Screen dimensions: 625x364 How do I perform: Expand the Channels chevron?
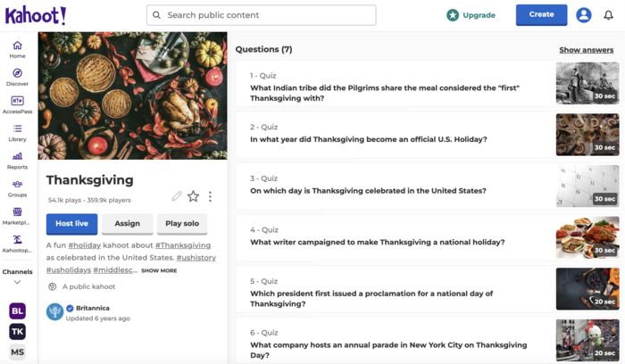click(x=17, y=282)
